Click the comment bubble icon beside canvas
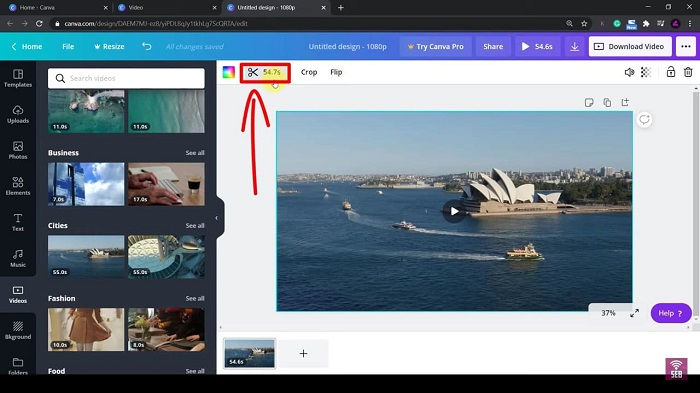The image size is (700, 393). point(644,120)
